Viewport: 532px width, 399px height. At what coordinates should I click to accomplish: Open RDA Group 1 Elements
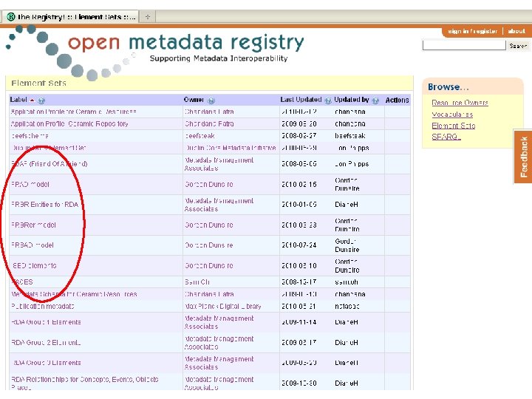click(46, 322)
